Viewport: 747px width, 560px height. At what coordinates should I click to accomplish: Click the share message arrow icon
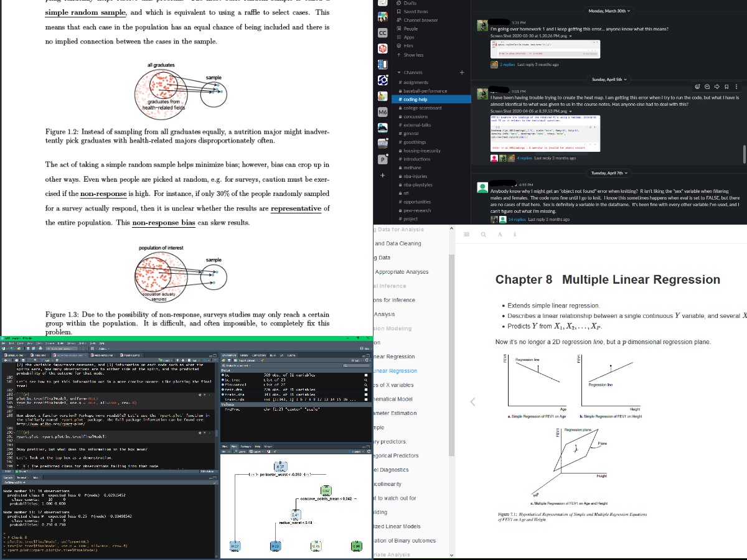(717, 86)
